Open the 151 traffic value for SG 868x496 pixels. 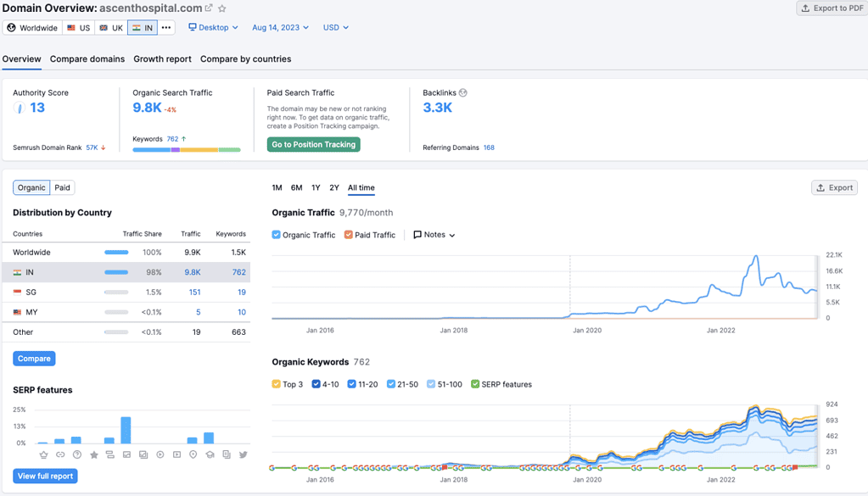195,292
